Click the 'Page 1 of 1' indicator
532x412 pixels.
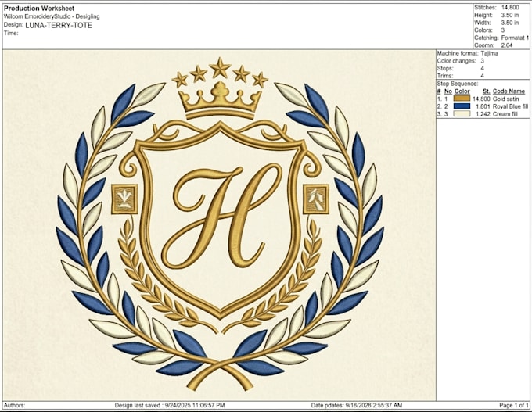(x=514, y=405)
